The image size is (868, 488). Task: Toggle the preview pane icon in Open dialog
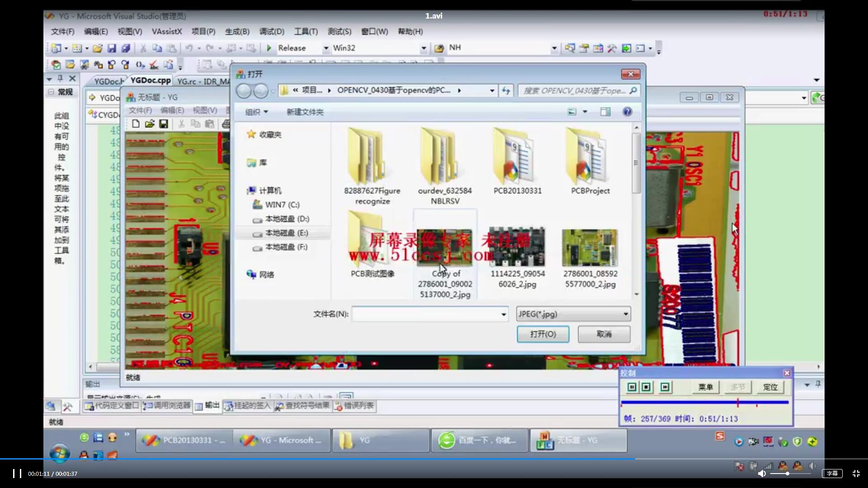click(605, 112)
